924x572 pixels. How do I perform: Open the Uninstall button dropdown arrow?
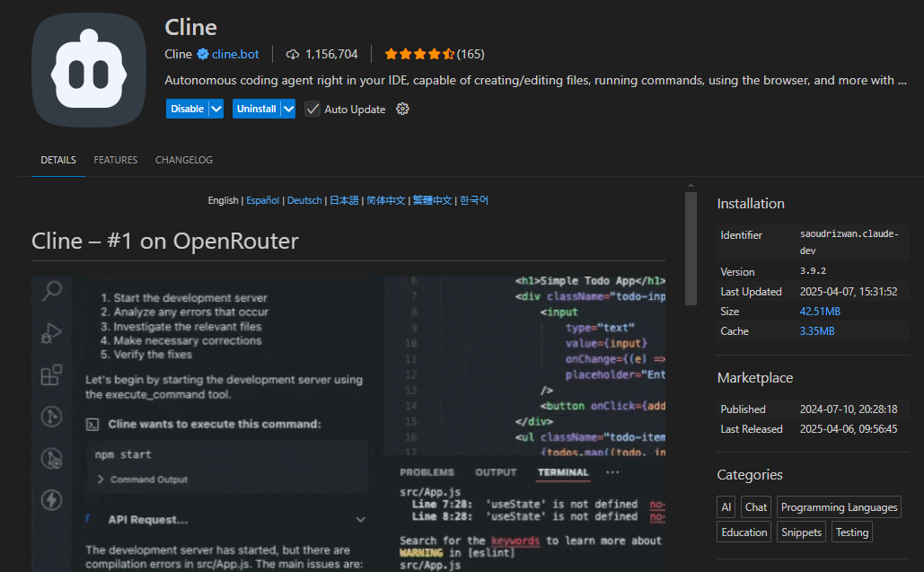286,108
